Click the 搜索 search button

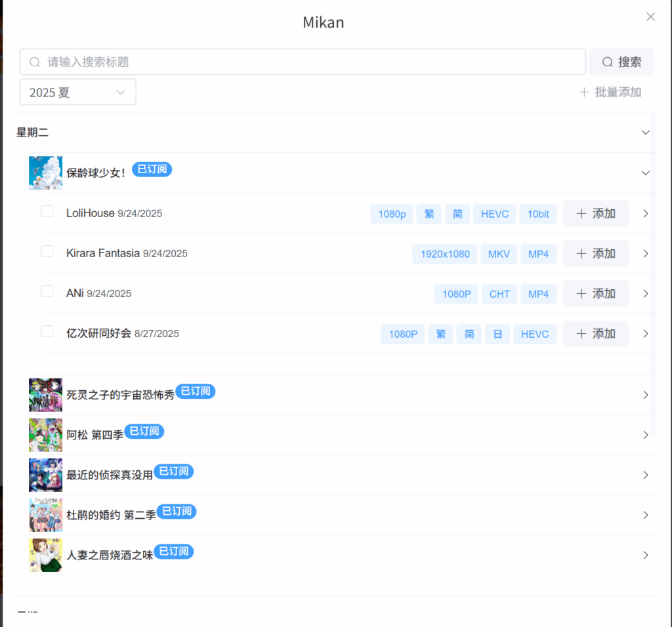pos(621,62)
